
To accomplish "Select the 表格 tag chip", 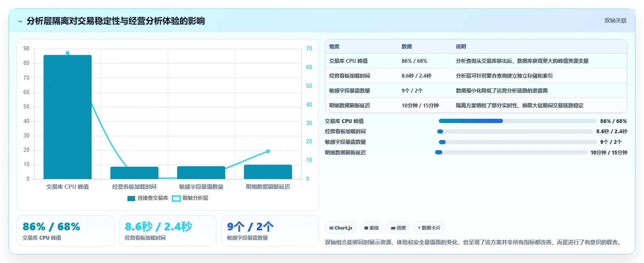I will coord(371,228).
